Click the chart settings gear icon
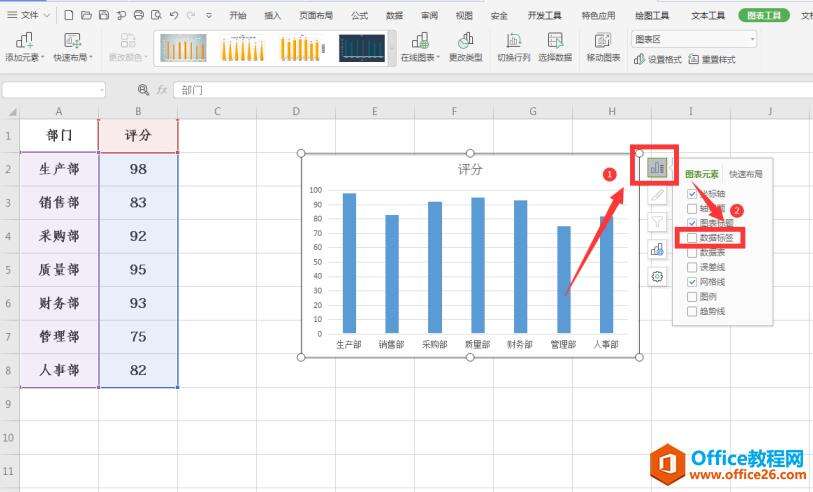Screen dimensions: 813x492 pos(657,277)
